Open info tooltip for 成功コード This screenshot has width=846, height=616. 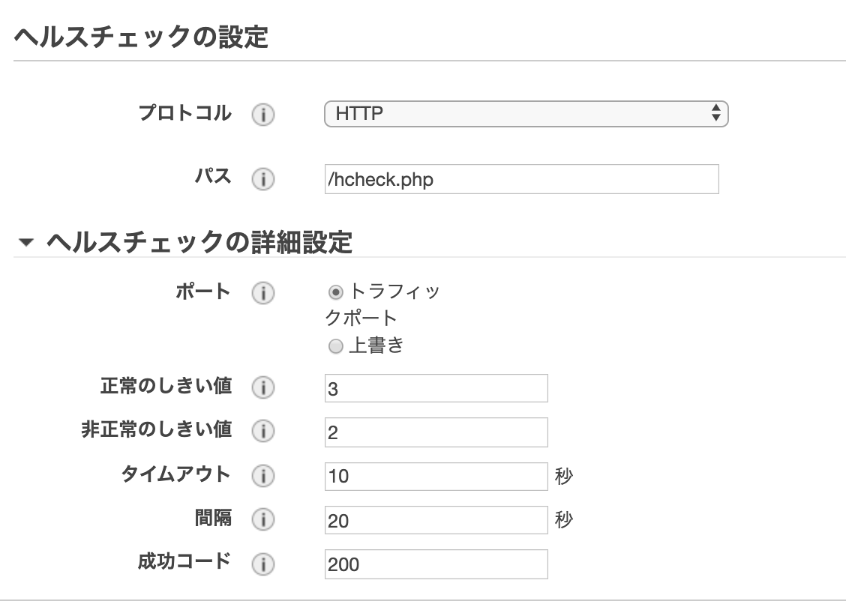[263, 564]
